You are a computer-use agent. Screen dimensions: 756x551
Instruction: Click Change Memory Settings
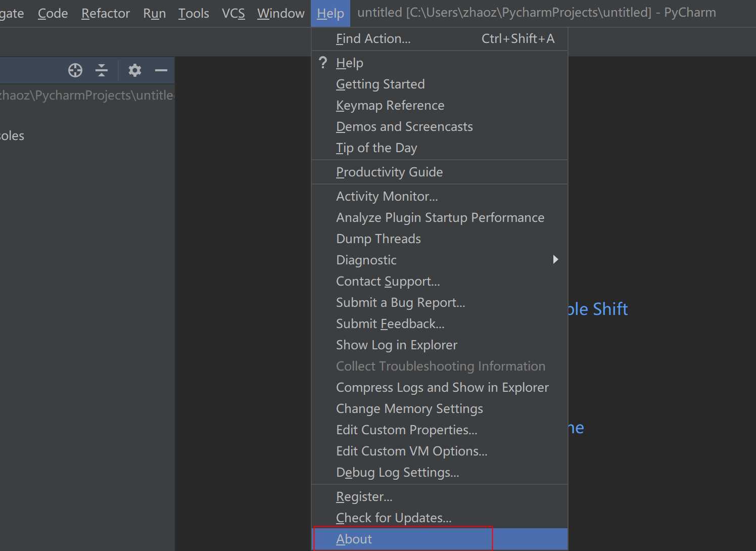409,409
